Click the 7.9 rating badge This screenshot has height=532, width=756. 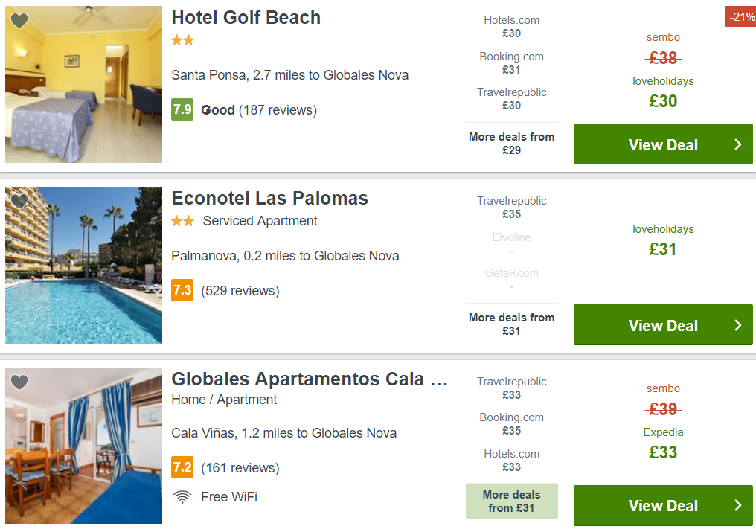tap(182, 110)
